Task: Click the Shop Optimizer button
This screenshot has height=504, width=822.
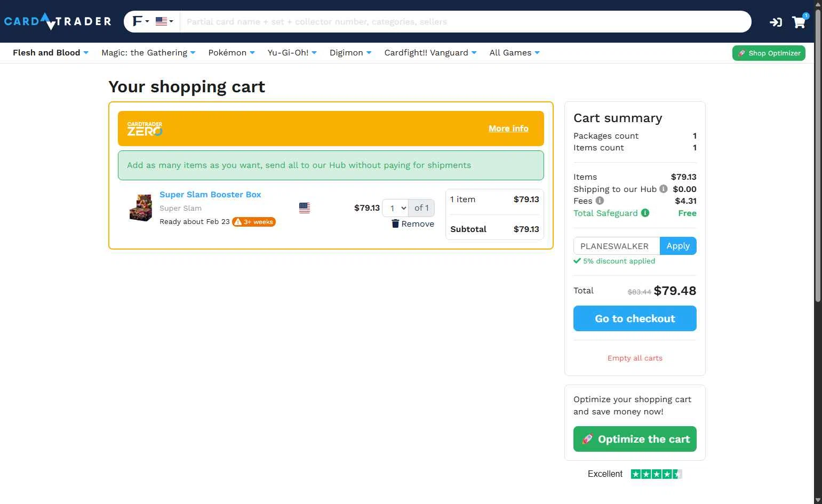Action: tap(769, 53)
